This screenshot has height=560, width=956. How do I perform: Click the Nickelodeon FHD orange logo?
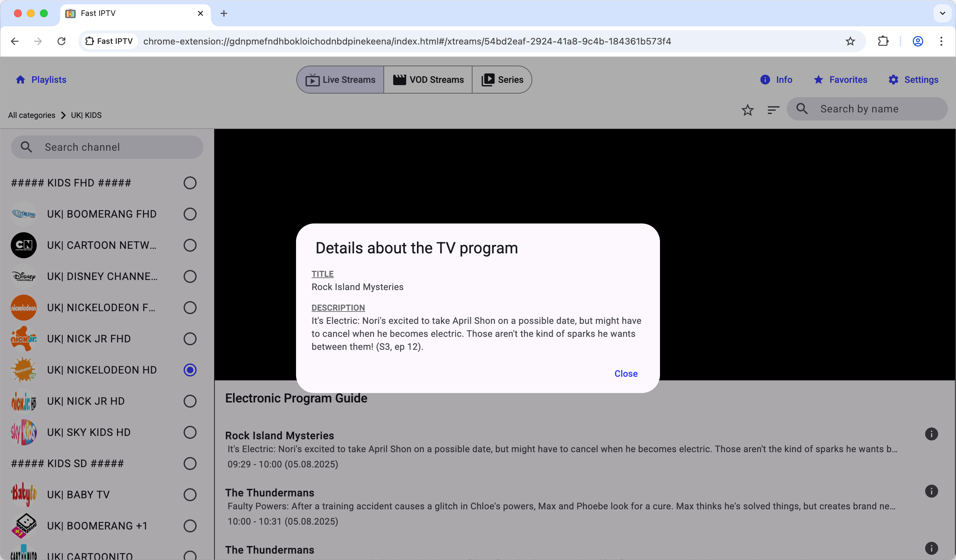click(23, 308)
